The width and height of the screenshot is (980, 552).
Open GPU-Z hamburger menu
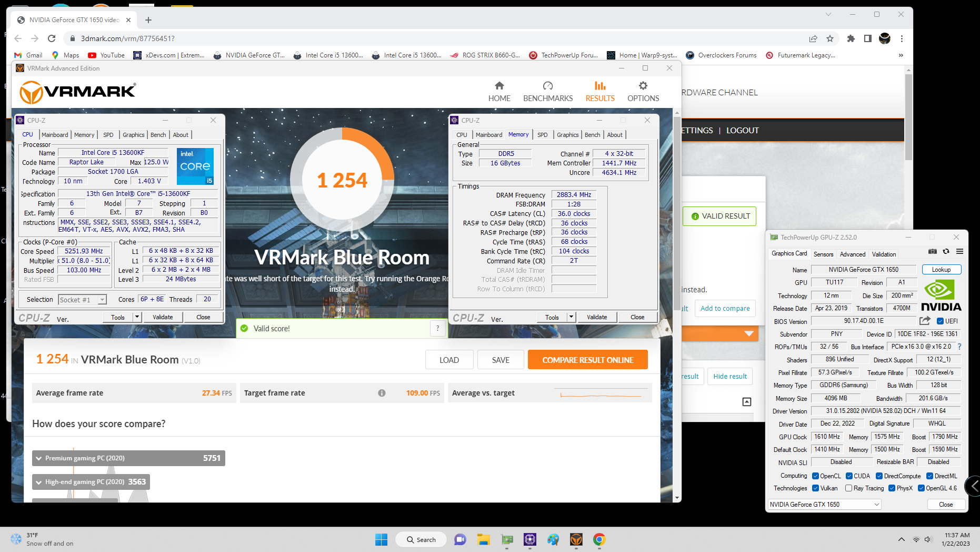tap(959, 252)
